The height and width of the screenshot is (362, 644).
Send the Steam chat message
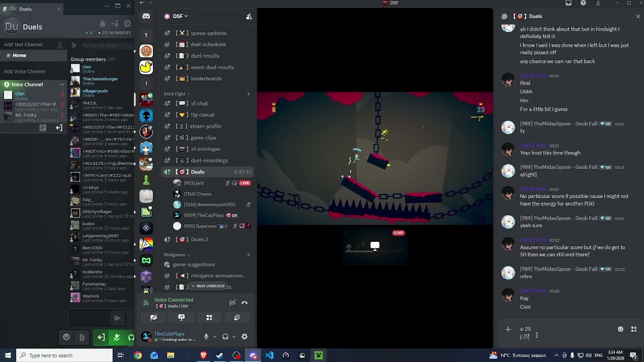coord(117,318)
